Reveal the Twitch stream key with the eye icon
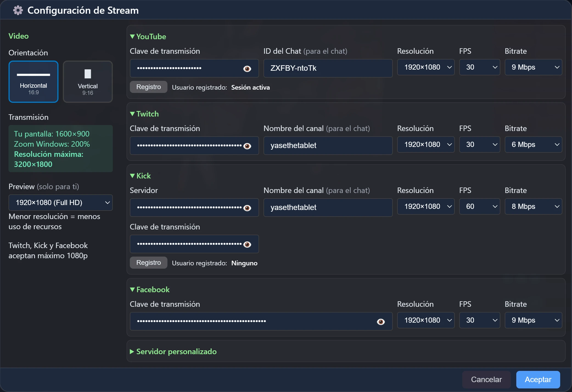Viewport: 572px width, 392px height. click(247, 146)
